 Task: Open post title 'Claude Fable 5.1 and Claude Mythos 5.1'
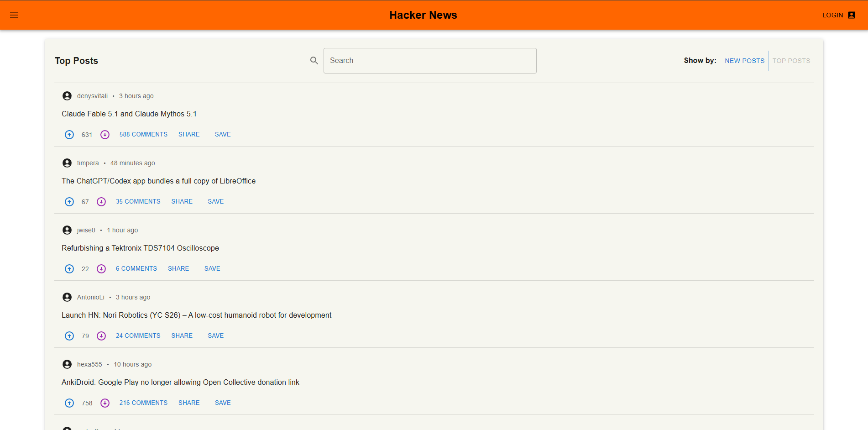(129, 114)
